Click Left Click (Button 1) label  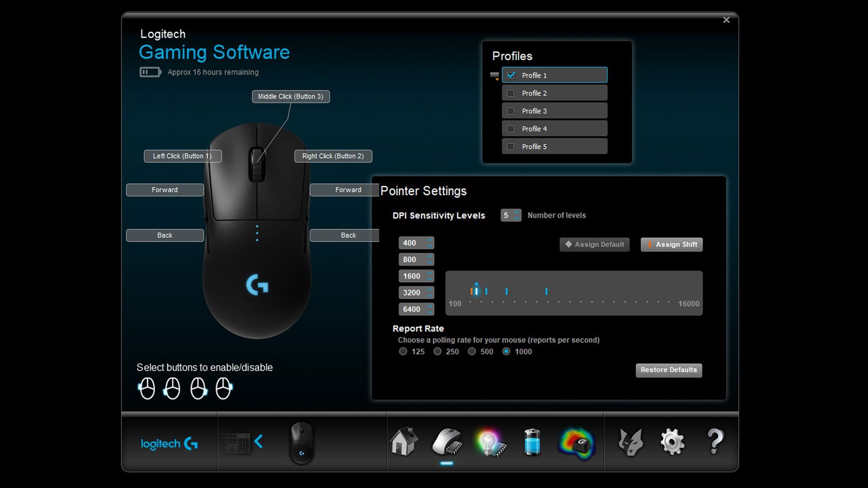tap(183, 156)
